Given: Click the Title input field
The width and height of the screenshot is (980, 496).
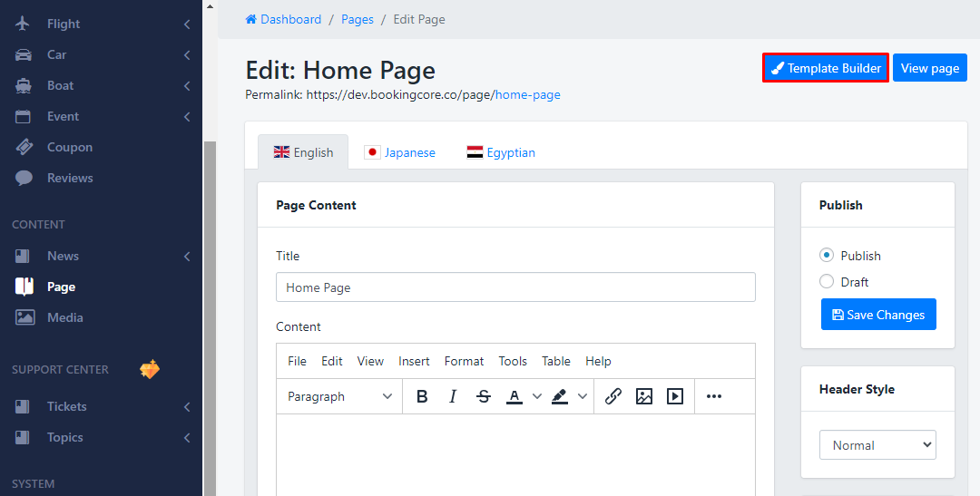Looking at the screenshot, I should (x=515, y=287).
